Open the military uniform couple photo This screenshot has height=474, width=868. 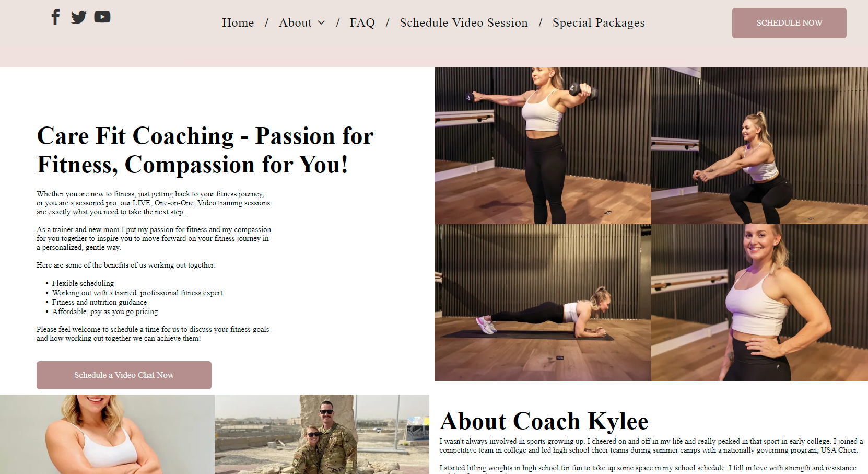(x=322, y=434)
